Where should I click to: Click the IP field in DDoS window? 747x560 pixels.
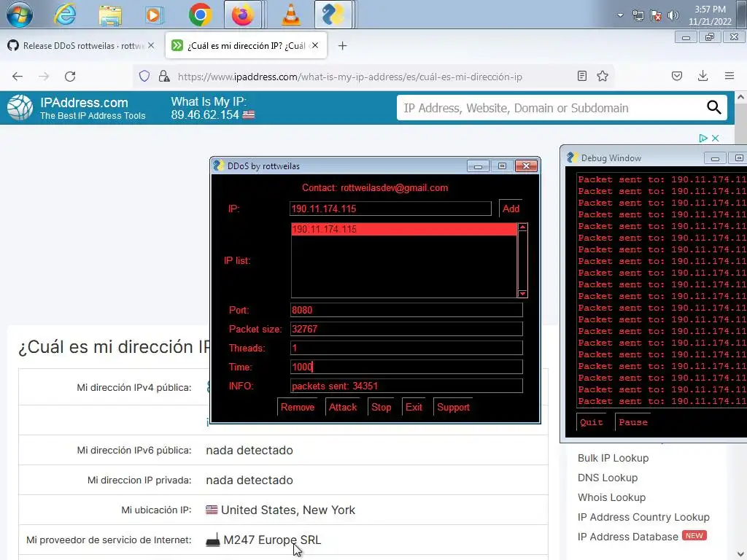[390, 209]
